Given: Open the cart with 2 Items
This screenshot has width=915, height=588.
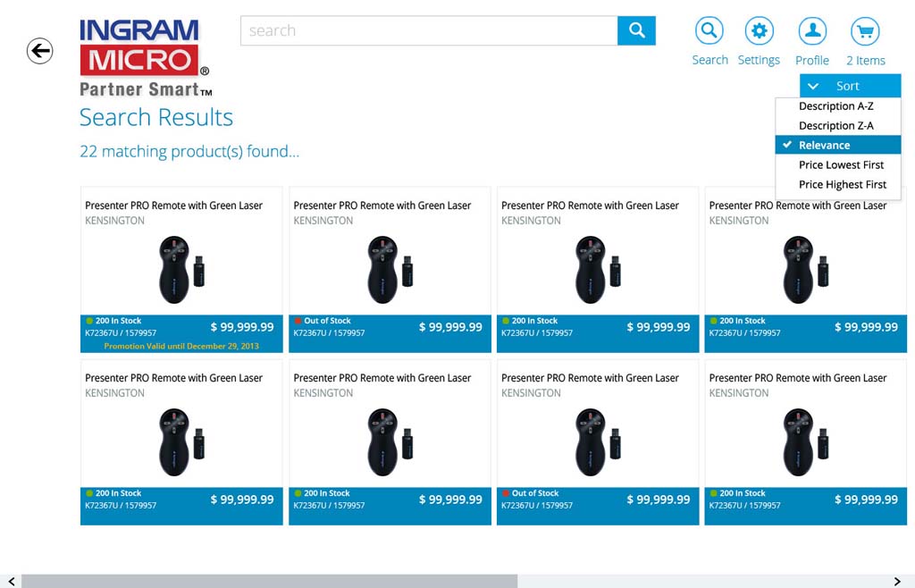Looking at the screenshot, I should [x=865, y=31].
